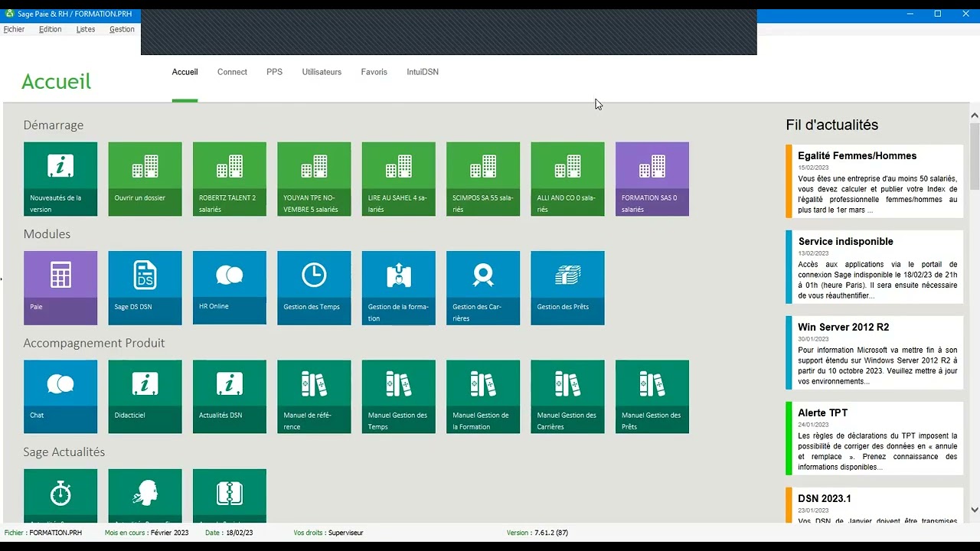Switch to the Connect tab

pos(232,72)
